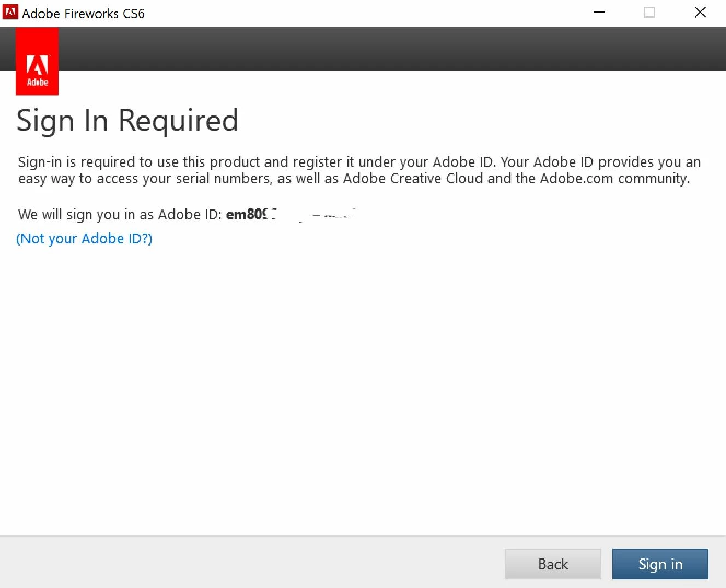The image size is (726, 588).
Task: Go back with the Back button
Action: click(553, 564)
